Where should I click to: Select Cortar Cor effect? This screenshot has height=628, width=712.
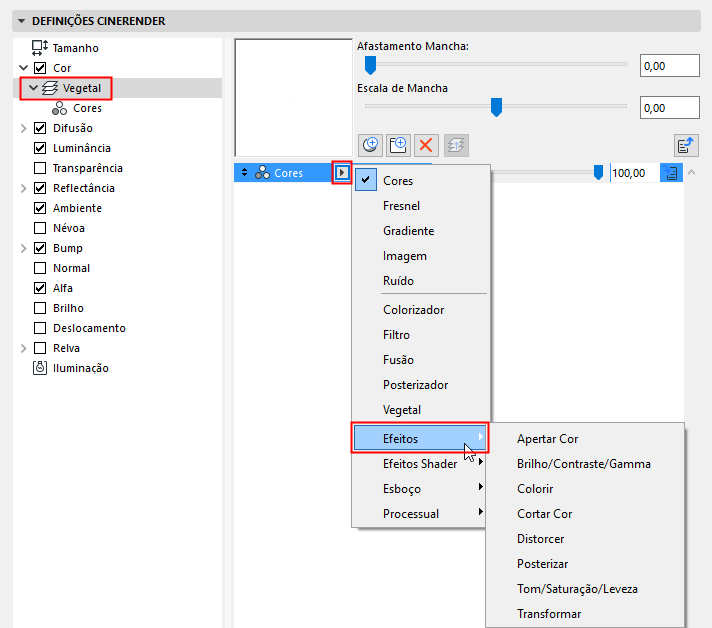585,514
